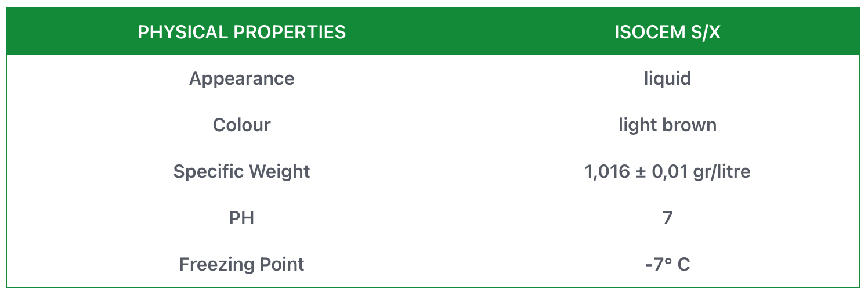Image resolution: width=868 pixels, height=295 pixels.
Task: Click the PH value 7
Action: [667, 218]
